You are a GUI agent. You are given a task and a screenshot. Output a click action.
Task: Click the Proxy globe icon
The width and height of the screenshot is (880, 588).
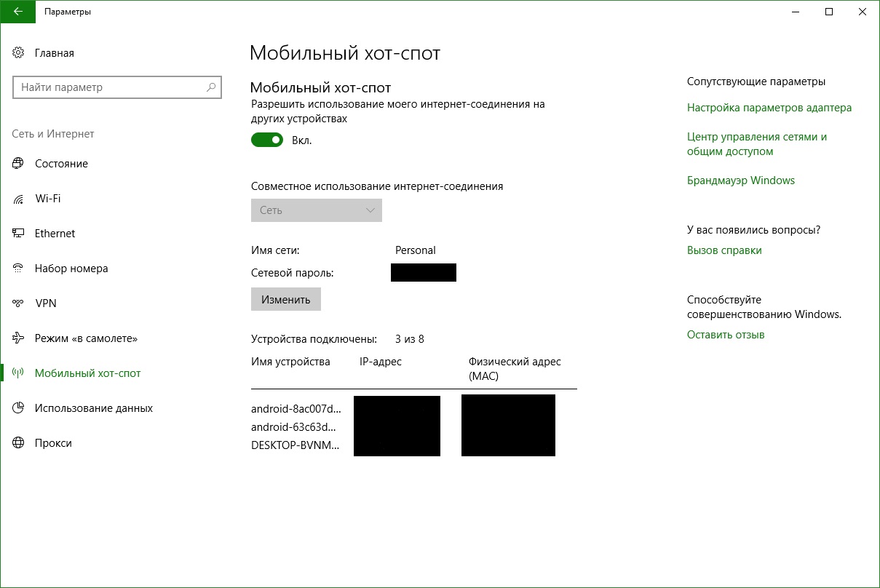(x=19, y=443)
